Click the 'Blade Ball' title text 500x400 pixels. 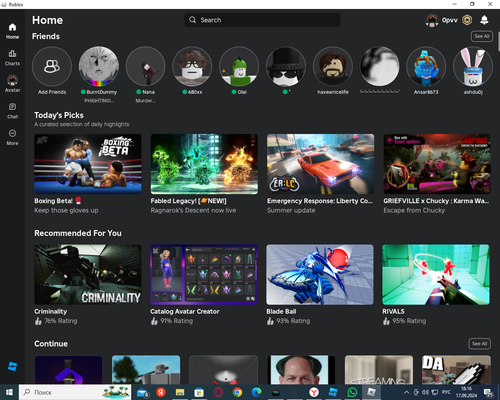point(281,311)
